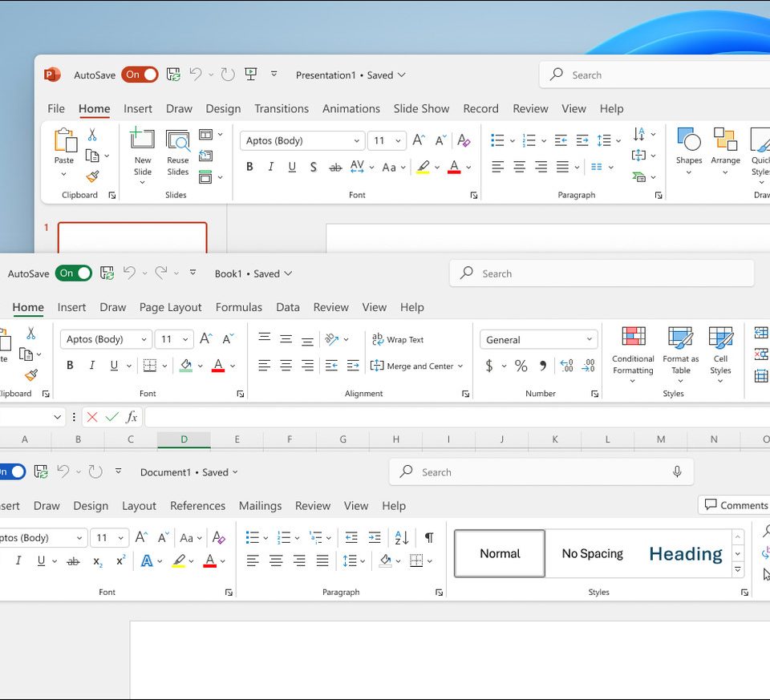Screen dimensions: 770x700
Task: Click New Slide icon in PowerPoint
Action: point(142,140)
